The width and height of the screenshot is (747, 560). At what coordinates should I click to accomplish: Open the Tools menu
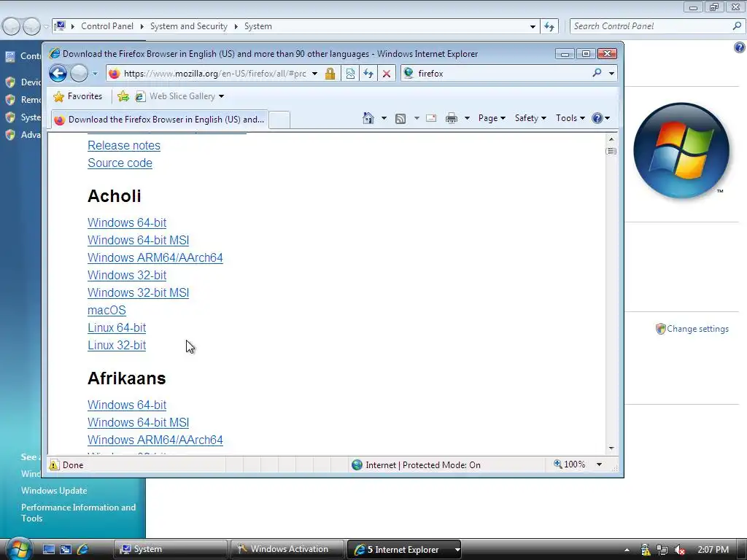[570, 118]
